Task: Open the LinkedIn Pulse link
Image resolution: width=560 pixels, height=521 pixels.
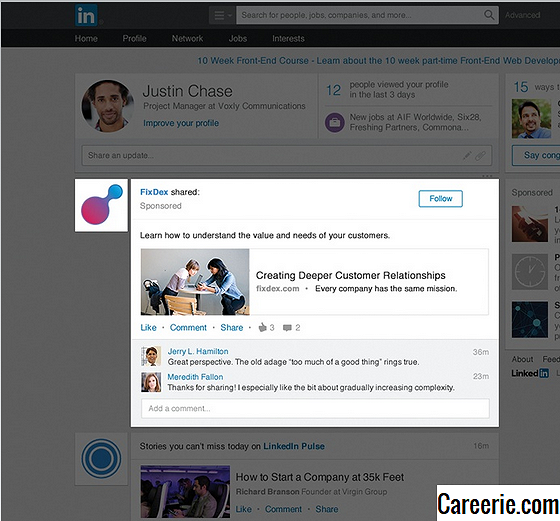Action: point(294,446)
